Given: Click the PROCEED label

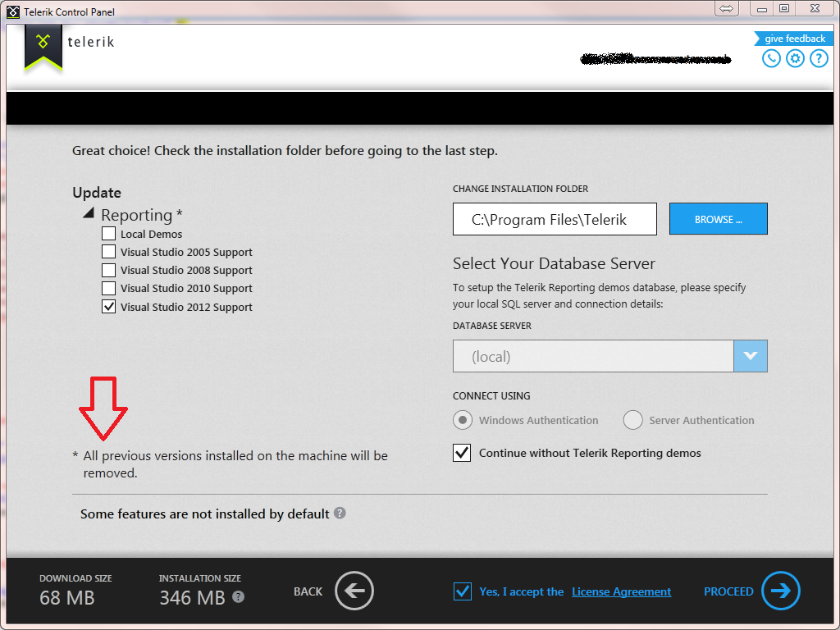Looking at the screenshot, I should pyautogui.click(x=728, y=591).
